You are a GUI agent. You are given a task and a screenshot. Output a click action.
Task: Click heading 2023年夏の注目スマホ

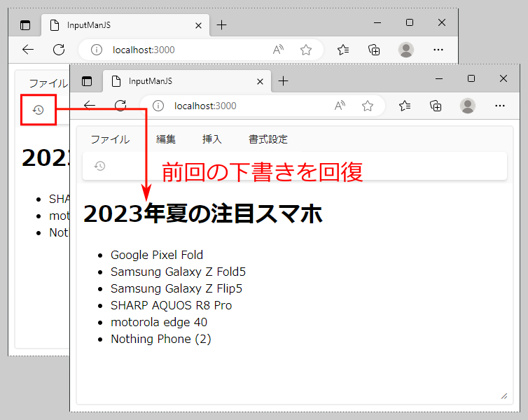(203, 214)
